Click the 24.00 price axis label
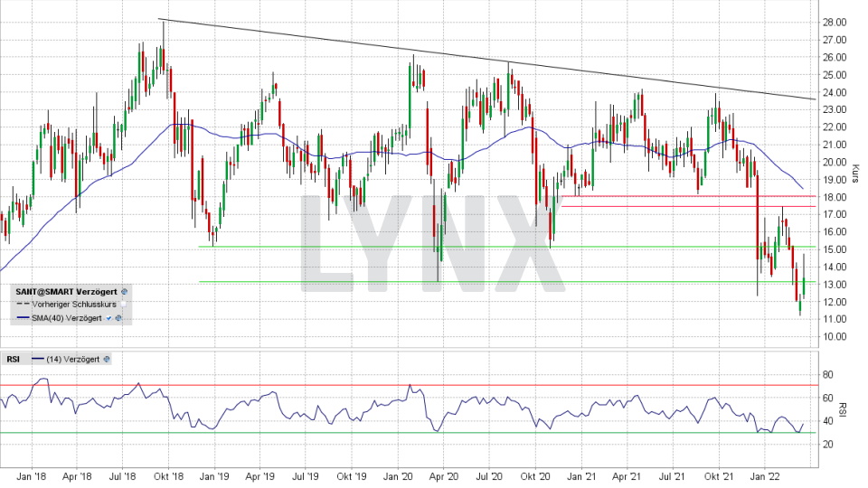The width and height of the screenshot is (868, 488). [835, 92]
